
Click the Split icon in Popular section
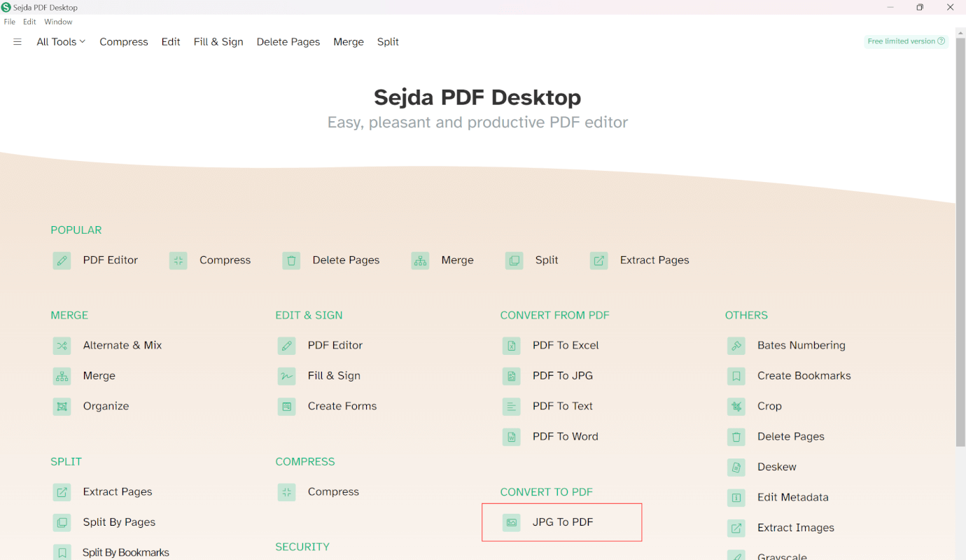514,261
